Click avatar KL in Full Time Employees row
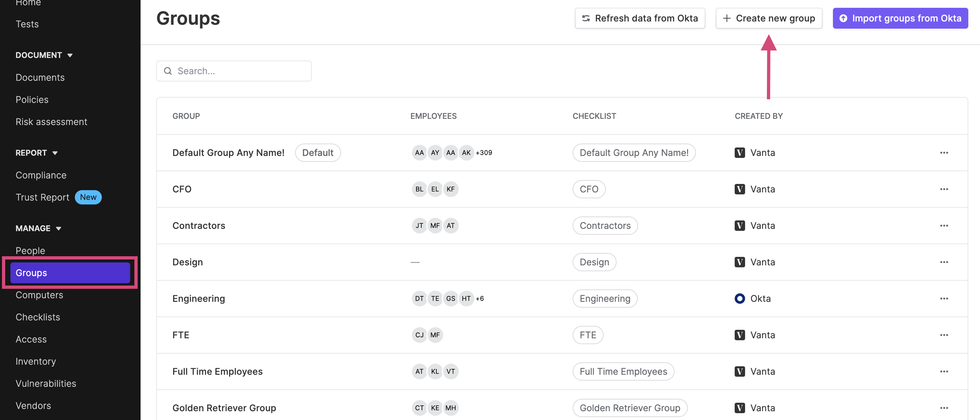 point(435,371)
